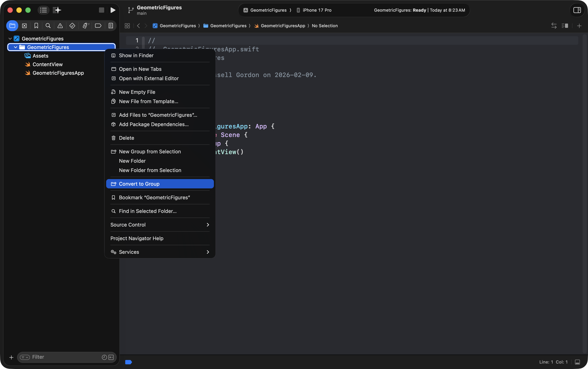
Task: Toggle recent files filter clock icon
Action: point(104,357)
